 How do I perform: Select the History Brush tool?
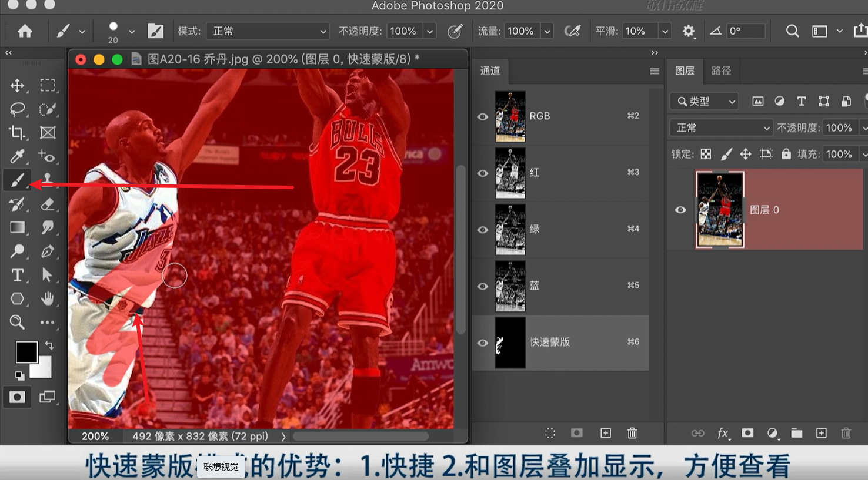(17, 204)
